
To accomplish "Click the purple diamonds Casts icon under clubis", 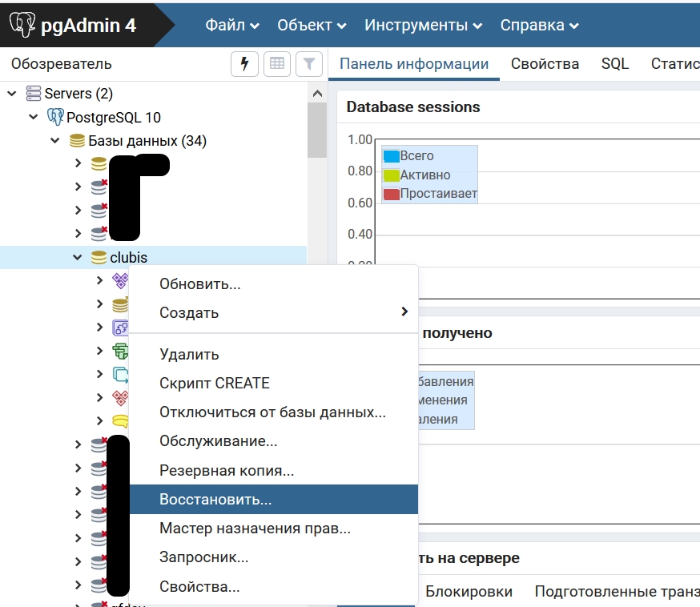I will pyautogui.click(x=119, y=281).
